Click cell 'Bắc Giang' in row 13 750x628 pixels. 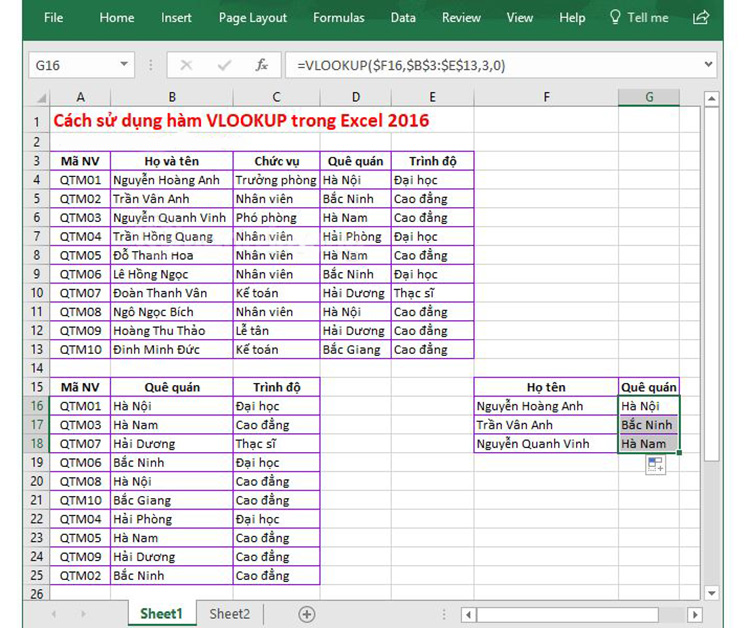pyautogui.click(x=355, y=350)
